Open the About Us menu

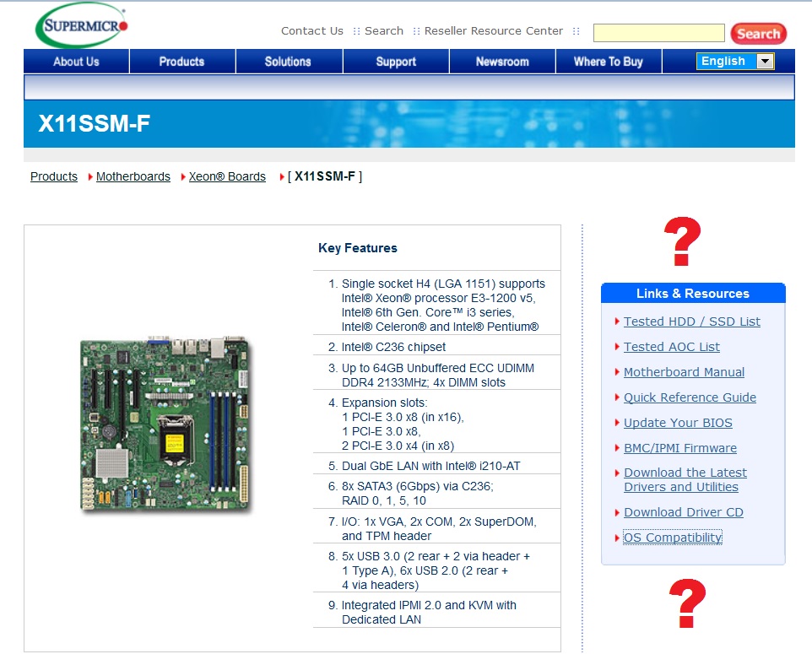pos(76,62)
